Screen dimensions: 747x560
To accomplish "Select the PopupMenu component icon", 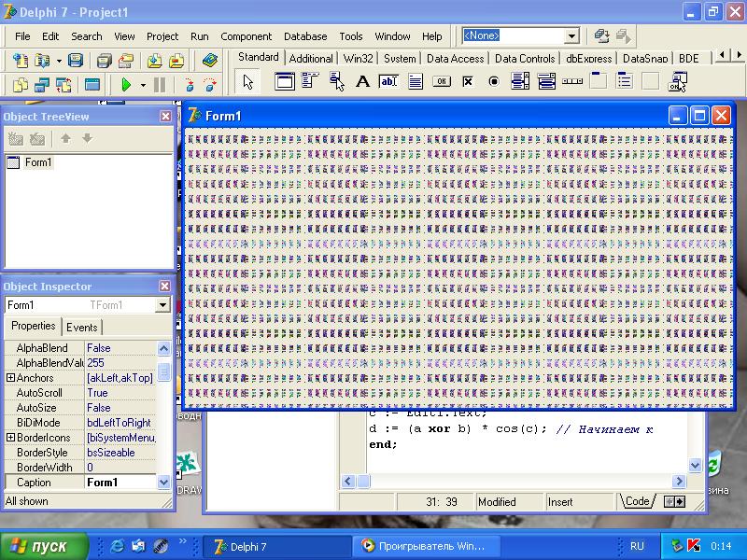I will click(x=336, y=81).
